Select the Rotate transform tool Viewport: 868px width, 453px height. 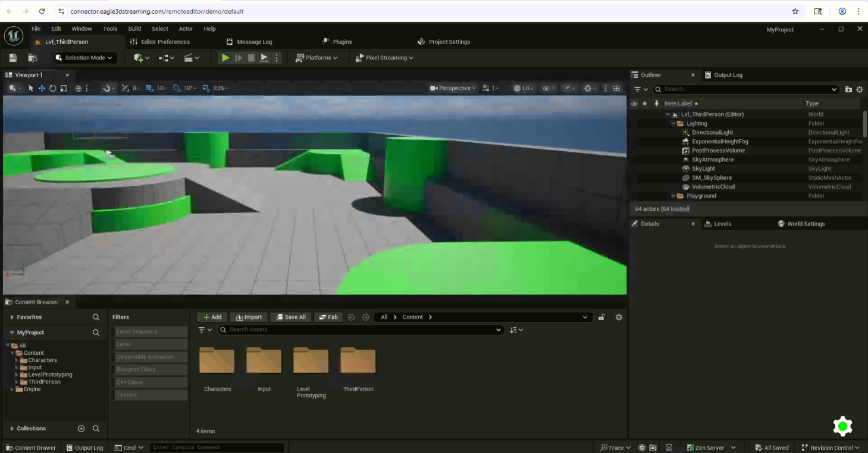click(52, 88)
